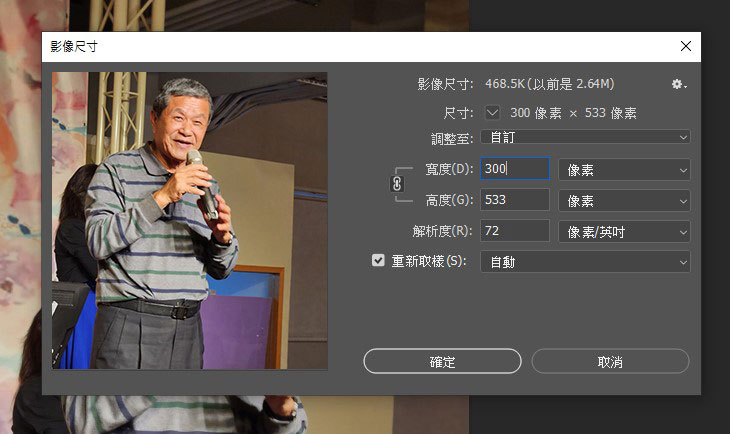The image size is (730, 434).
Task: Open the gear settings menu in dialog
Action: tap(679, 84)
